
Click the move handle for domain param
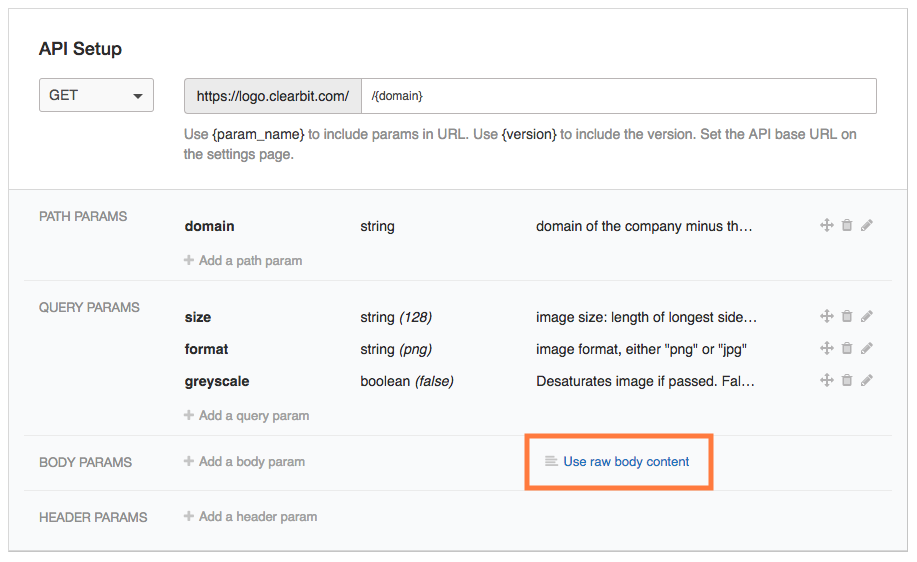pyautogui.click(x=827, y=226)
